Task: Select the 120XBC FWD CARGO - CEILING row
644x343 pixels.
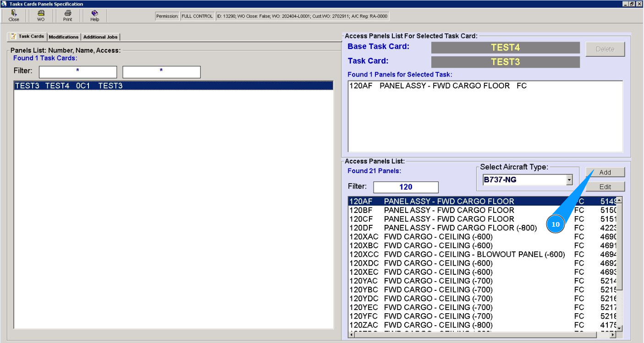Action: click(481, 245)
